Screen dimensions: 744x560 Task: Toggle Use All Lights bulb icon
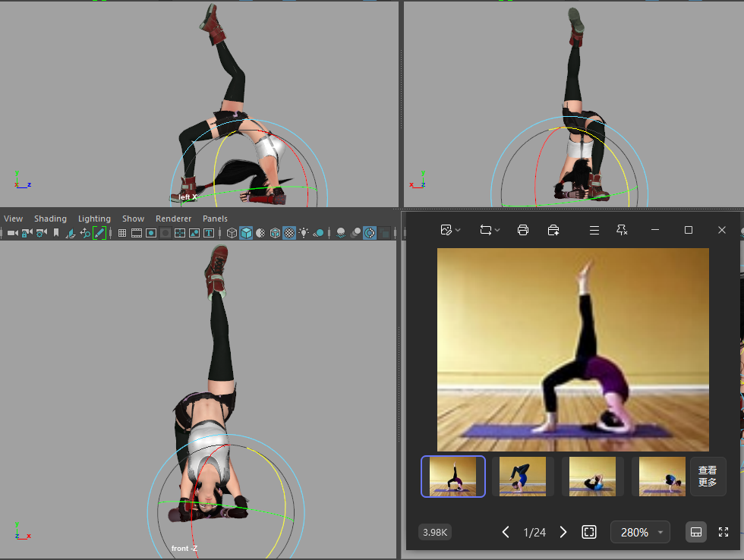[304, 233]
